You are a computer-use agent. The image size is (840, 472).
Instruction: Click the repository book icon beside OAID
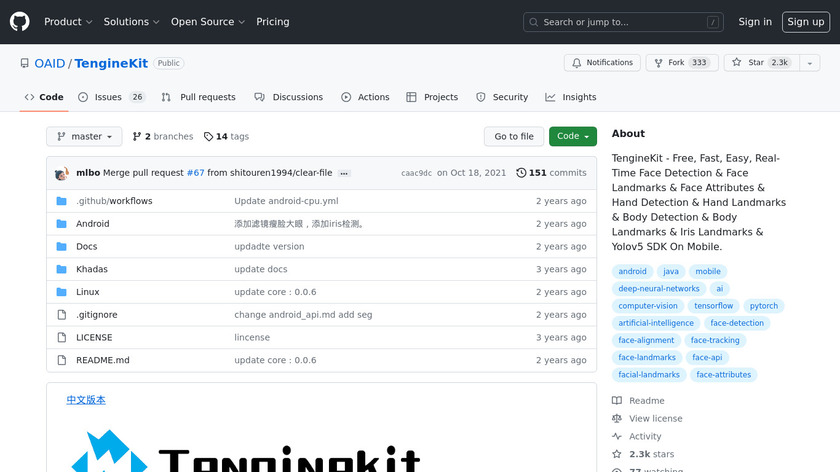(25, 63)
